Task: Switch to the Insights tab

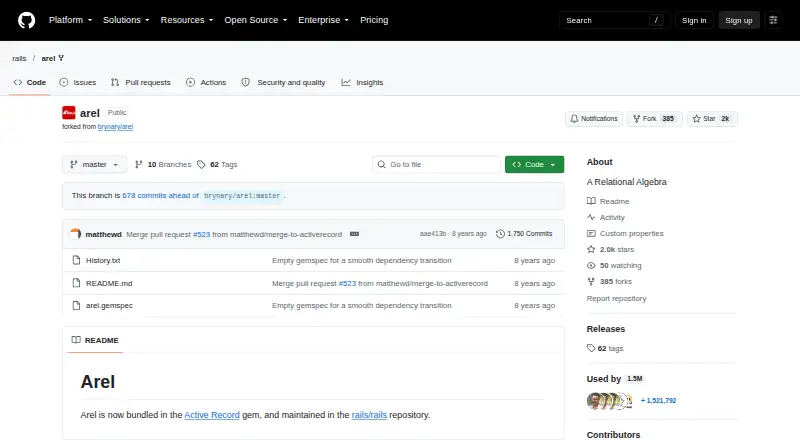Action: (x=362, y=82)
